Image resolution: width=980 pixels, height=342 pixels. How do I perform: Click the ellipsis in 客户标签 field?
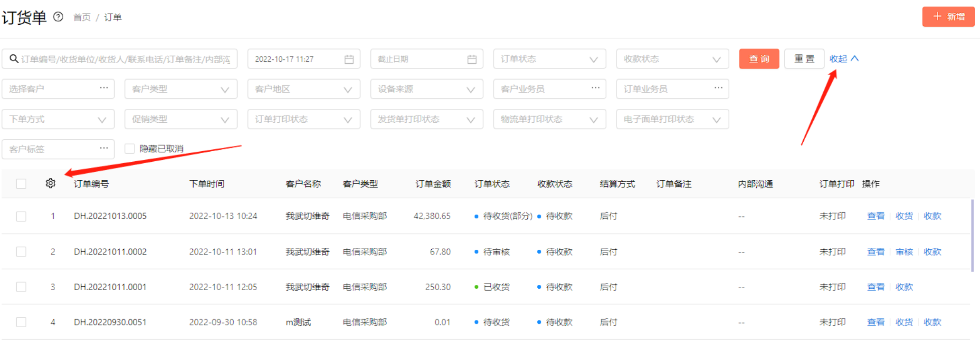[104, 148]
